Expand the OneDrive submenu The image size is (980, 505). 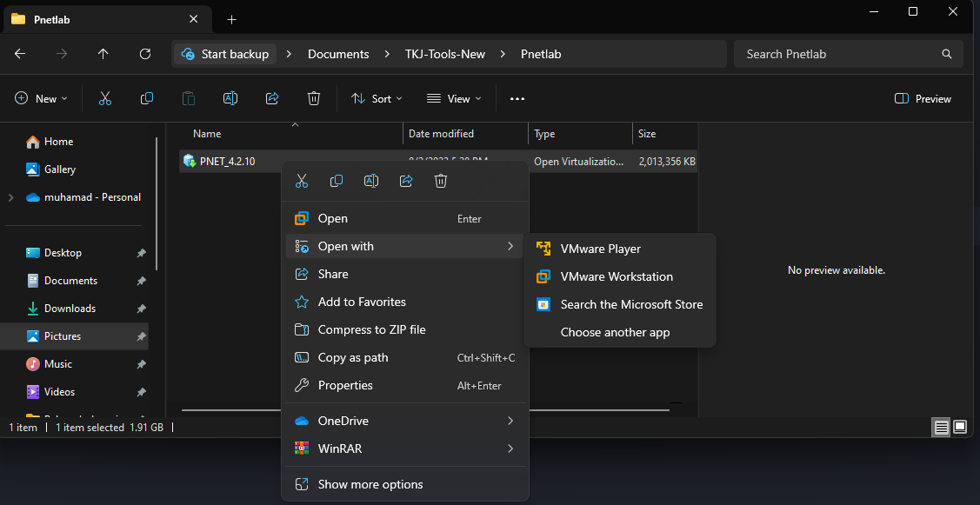pyautogui.click(x=405, y=421)
